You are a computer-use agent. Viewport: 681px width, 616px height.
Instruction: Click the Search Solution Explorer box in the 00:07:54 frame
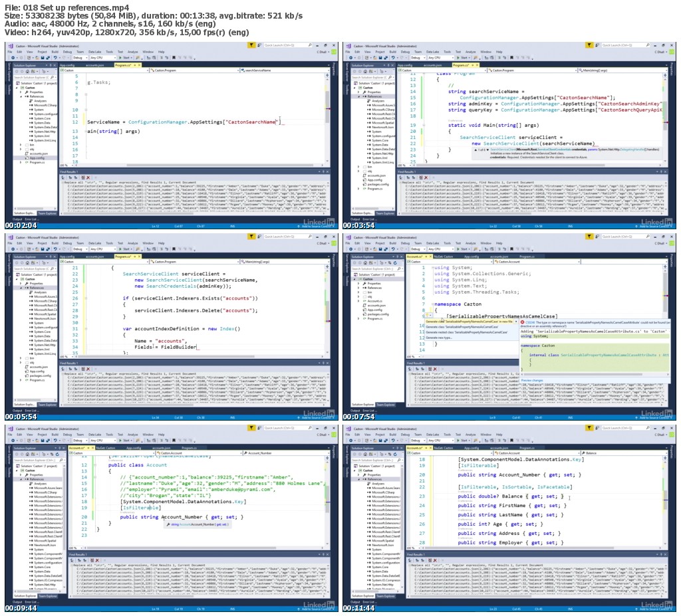click(376, 269)
